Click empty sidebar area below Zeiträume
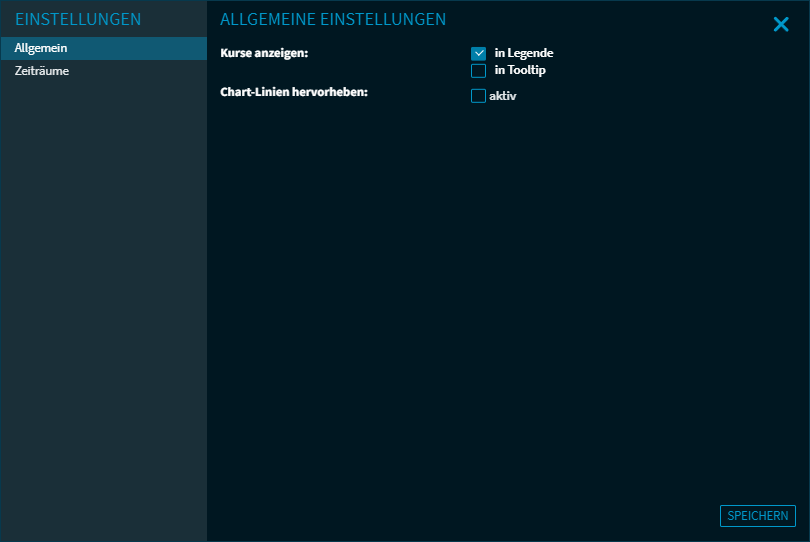Viewport: 810px width, 542px height. click(103, 300)
